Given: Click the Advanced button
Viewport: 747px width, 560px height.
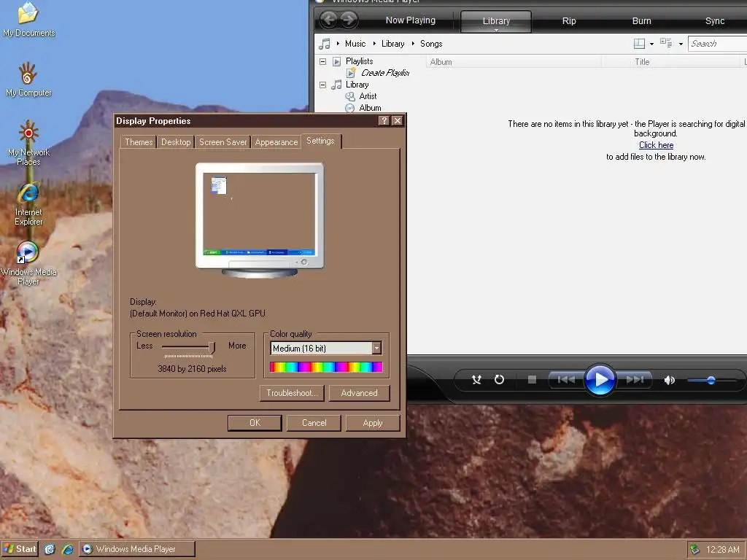Looking at the screenshot, I should click(359, 393).
